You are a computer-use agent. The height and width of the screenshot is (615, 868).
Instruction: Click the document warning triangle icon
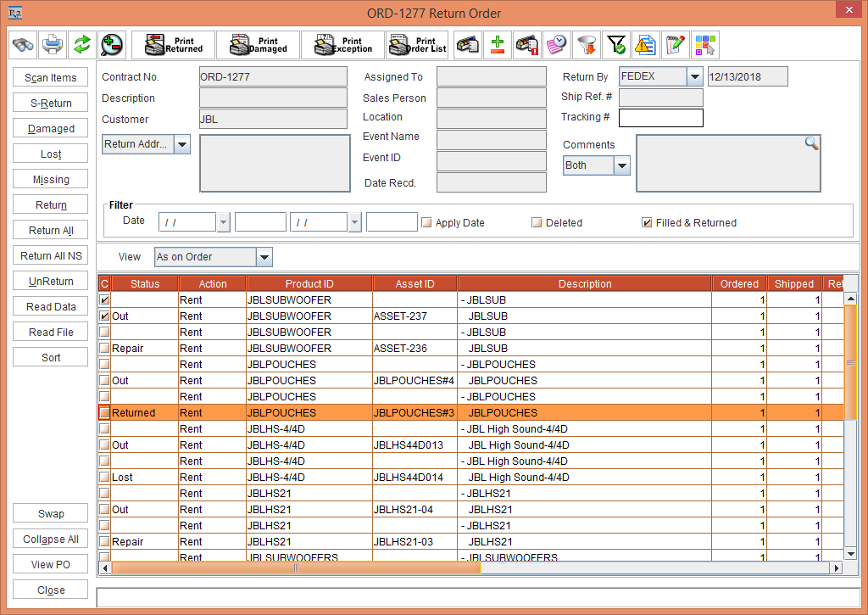click(x=645, y=44)
